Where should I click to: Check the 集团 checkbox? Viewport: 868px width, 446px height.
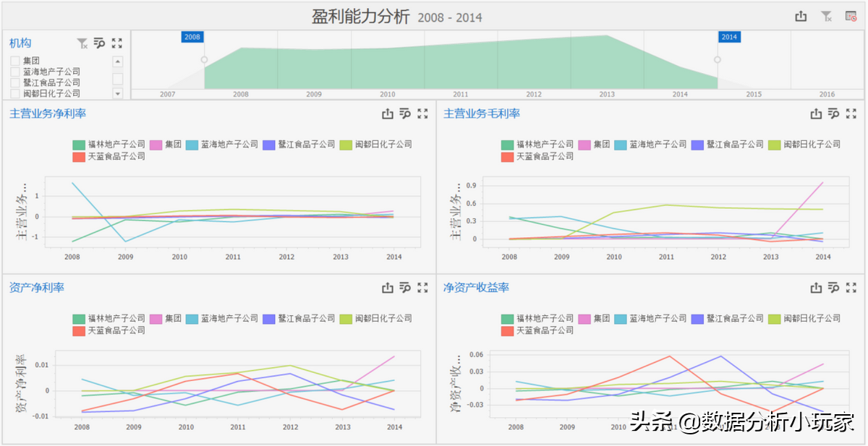coord(15,61)
